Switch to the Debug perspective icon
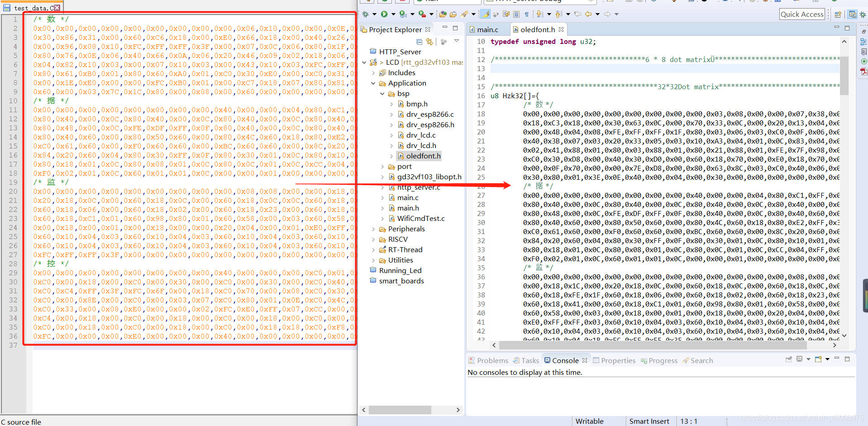The height and width of the screenshot is (426, 868). coord(863,14)
